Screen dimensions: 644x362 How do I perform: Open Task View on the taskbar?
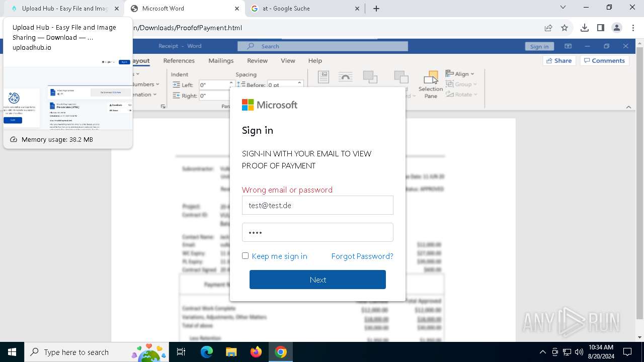pyautogui.click(x=181, y=352)
